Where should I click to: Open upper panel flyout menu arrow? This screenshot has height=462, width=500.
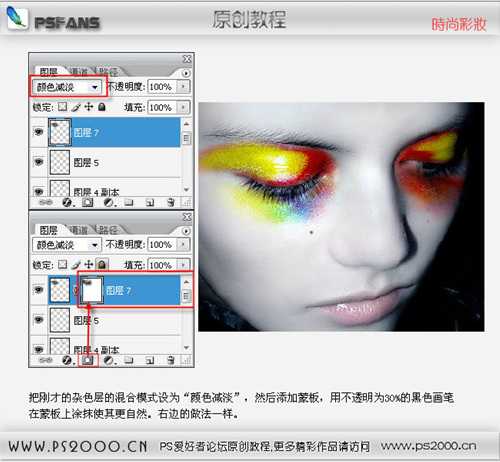pos(186,73)
